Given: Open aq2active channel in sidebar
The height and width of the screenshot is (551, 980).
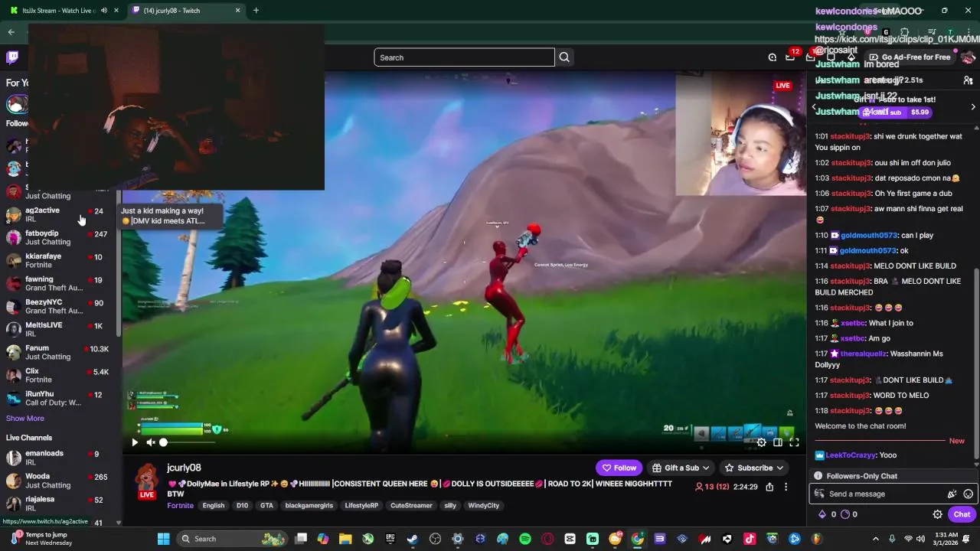Looking at the screenshot, I should point(58,214).
